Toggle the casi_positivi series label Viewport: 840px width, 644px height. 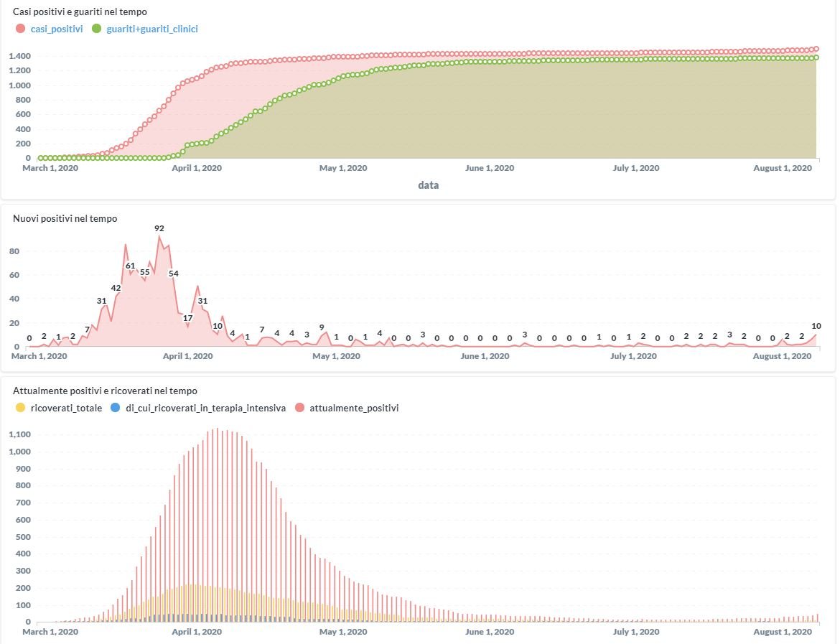[x=56, y=29]
